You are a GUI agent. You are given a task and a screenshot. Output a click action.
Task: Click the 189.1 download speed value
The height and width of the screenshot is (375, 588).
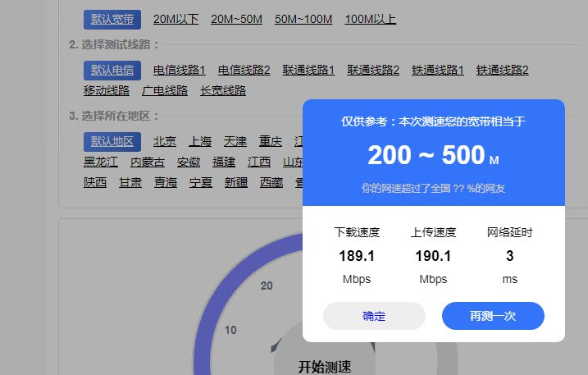point(357,256)
